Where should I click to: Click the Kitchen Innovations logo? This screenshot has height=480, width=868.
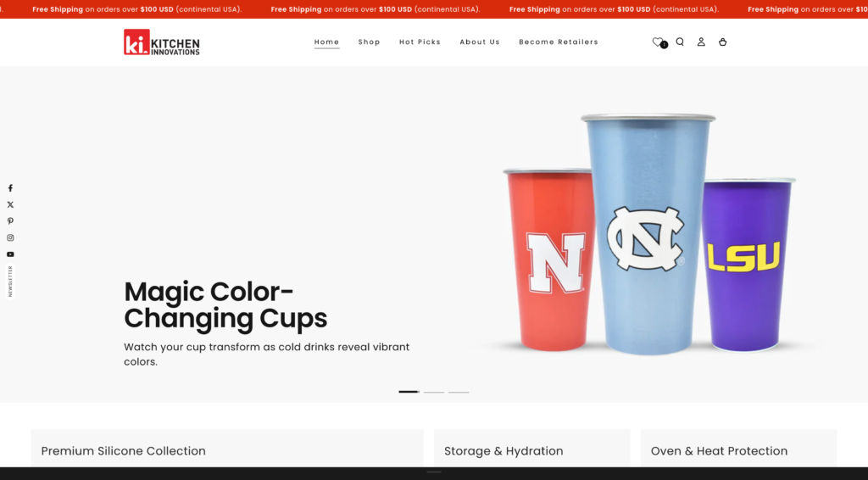162,42
